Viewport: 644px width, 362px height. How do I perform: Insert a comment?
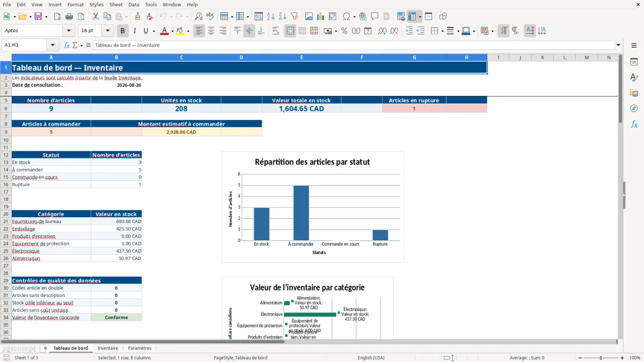[x=375, y=17]
